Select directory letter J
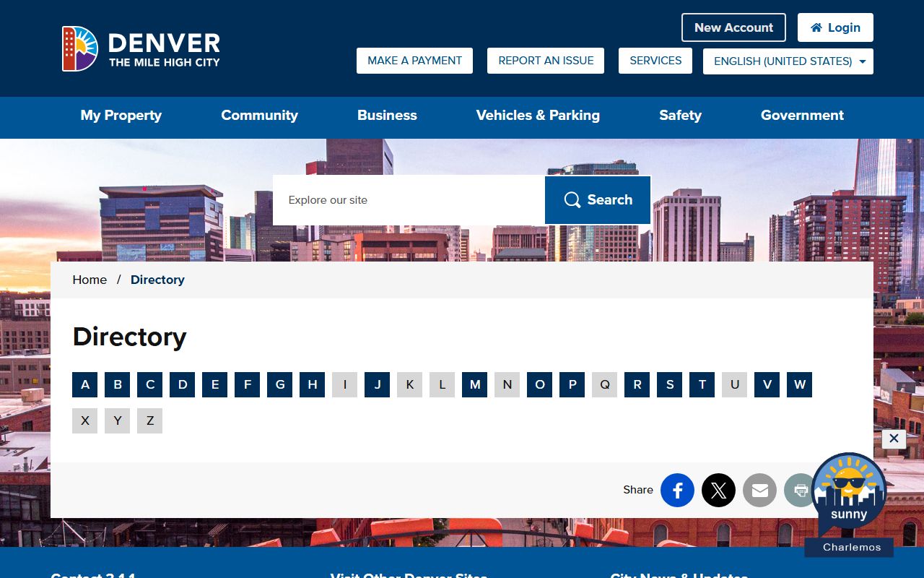 click(x=377, y=384)
